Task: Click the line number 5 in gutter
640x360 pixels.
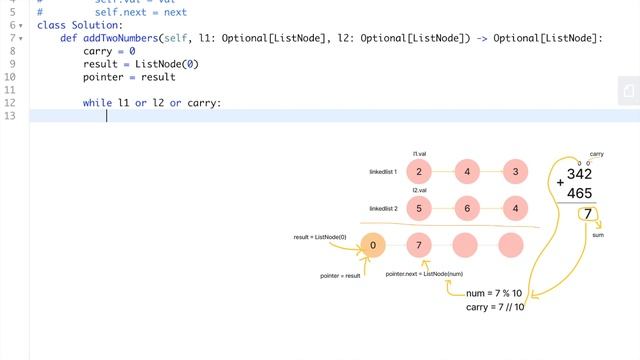Action: [12, 12]
